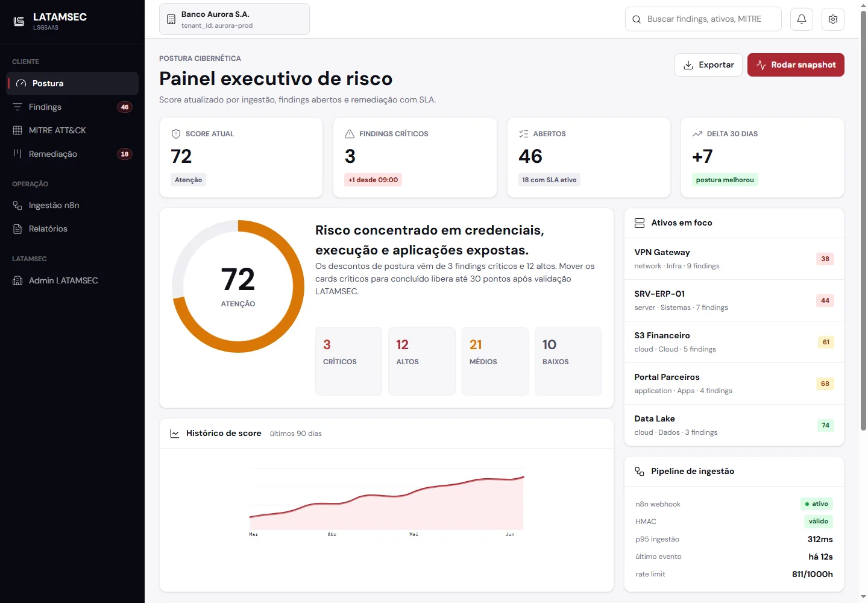Open Data Lake asset row
Viewport: 868px width, 603px height.
pos(734,425)
